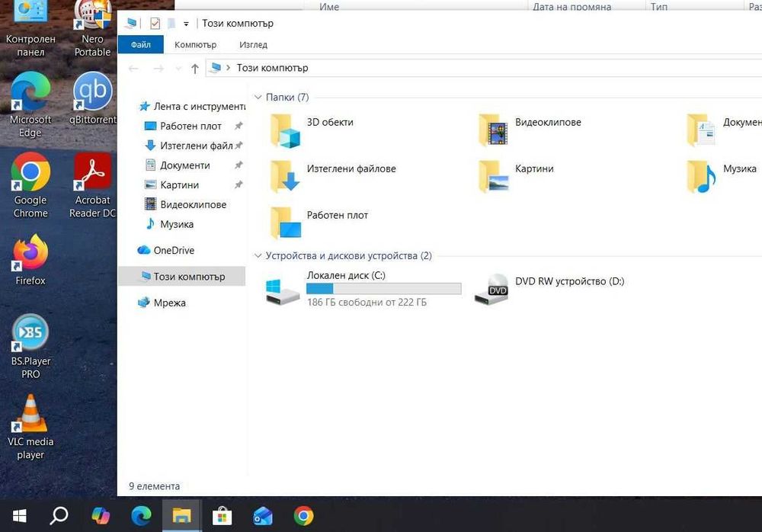The image size is (762, 532).
Task: Select Работен плот in the navigation pane
Action: [x=183, y=126]
